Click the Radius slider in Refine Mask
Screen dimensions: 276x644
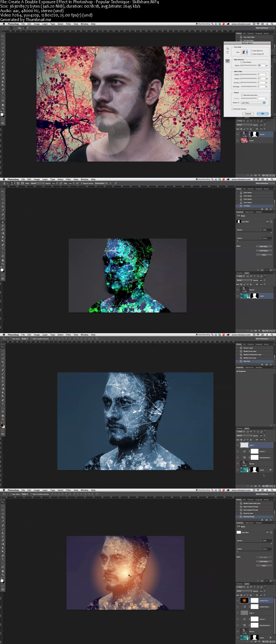click(249, 65)
